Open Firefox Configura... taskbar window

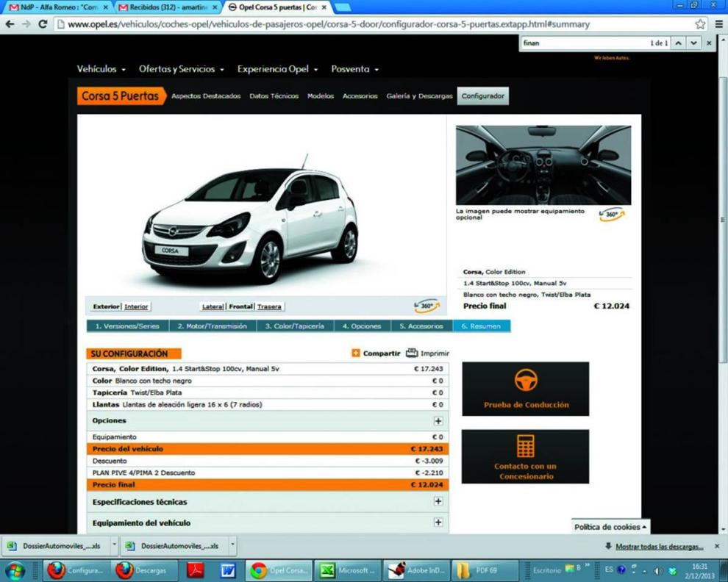(76, 570)
